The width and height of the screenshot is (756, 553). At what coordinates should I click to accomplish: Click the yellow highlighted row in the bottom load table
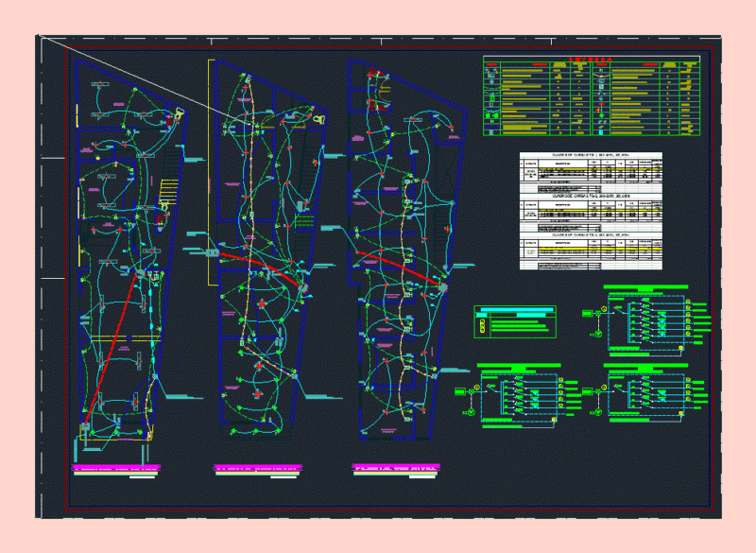point(600,250)
